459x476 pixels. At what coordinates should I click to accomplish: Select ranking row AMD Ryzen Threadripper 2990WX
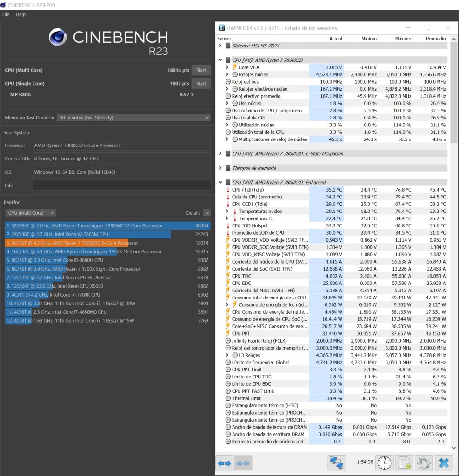coord(107,225)
